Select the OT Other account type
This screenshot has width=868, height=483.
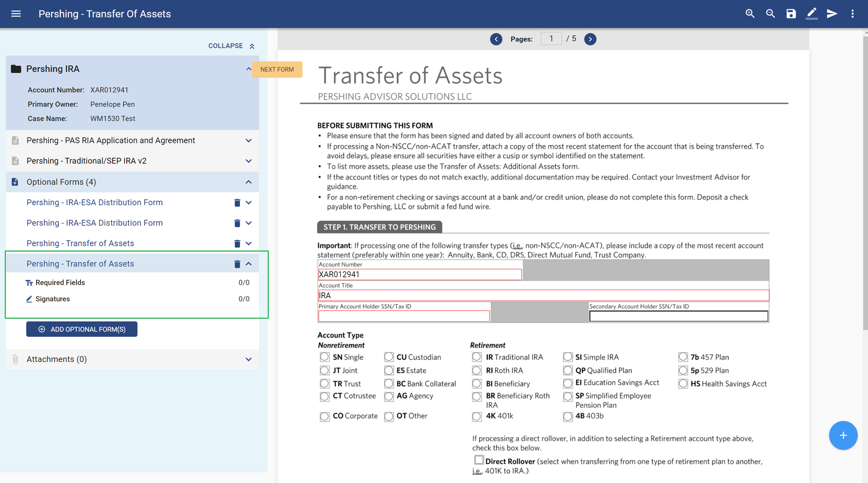tap(389, 417)
